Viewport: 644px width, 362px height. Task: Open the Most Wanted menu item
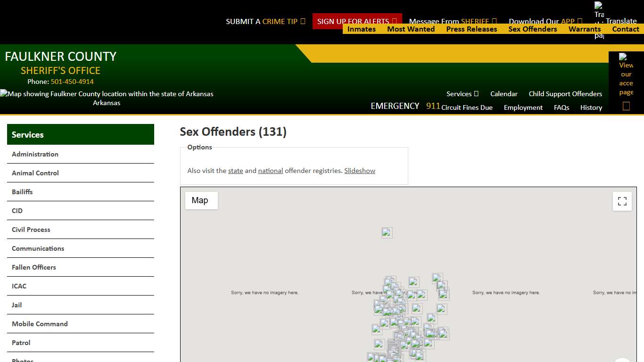[411, 29]
